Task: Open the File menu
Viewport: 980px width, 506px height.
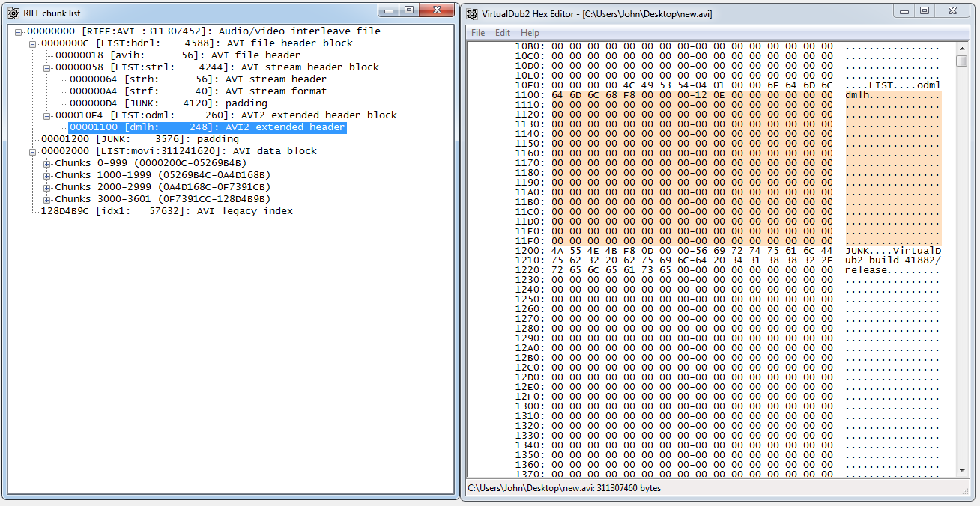Action: [x=478, y=33]
